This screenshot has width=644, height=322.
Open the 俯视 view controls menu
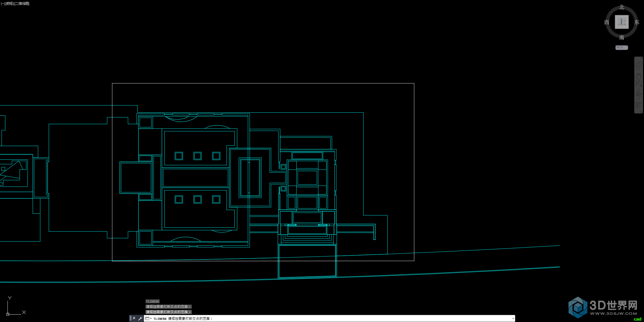(x=10, y=3)
